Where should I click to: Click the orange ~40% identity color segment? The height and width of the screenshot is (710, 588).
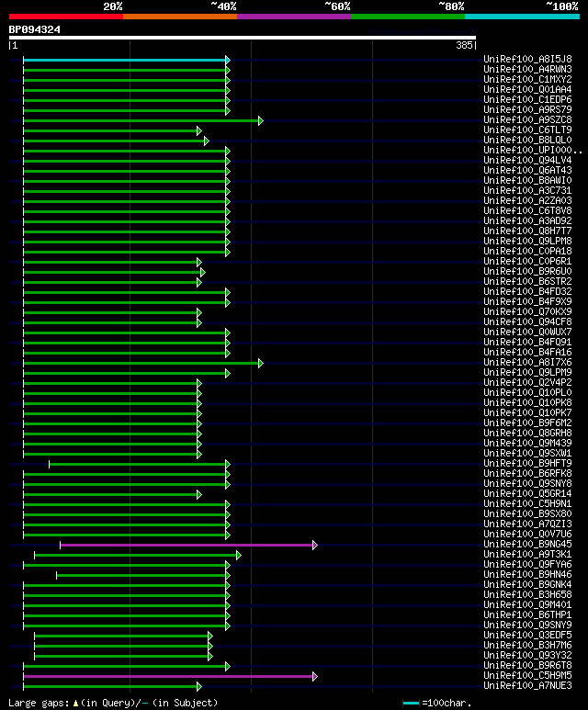[x=180, y=17]
